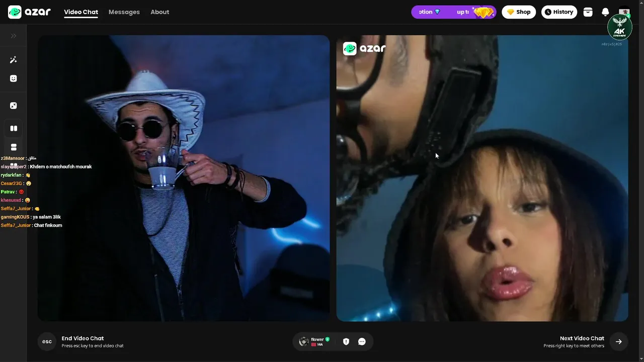Open the Messages tab
The height and width of the screenshot is (362, 644).
click(124, 12)
